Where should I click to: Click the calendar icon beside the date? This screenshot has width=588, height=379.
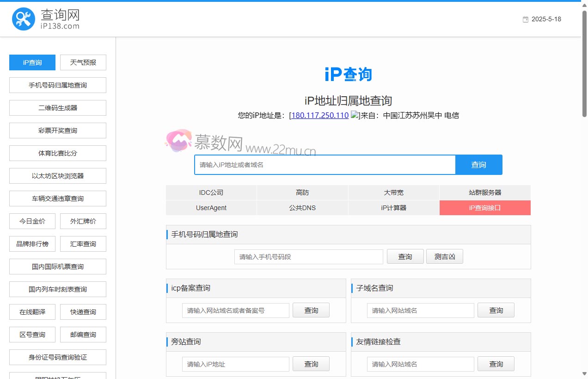(525, 19)
